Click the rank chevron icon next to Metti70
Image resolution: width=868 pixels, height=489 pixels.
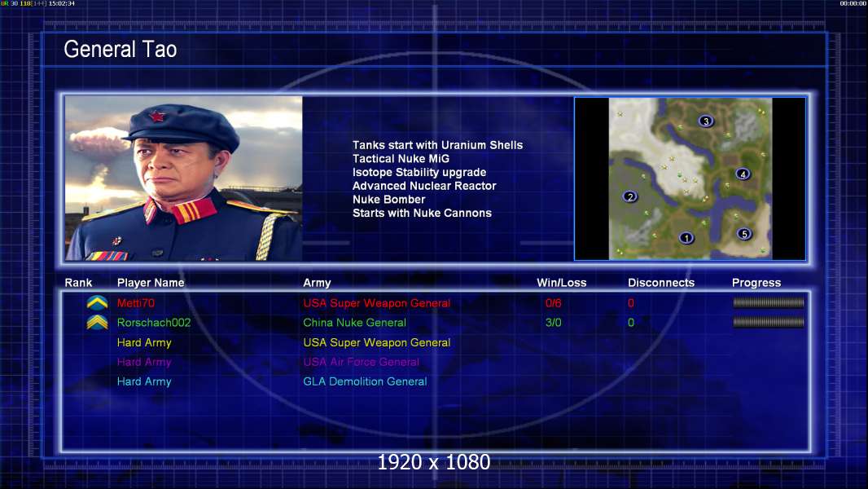click(x=97, y=303)
